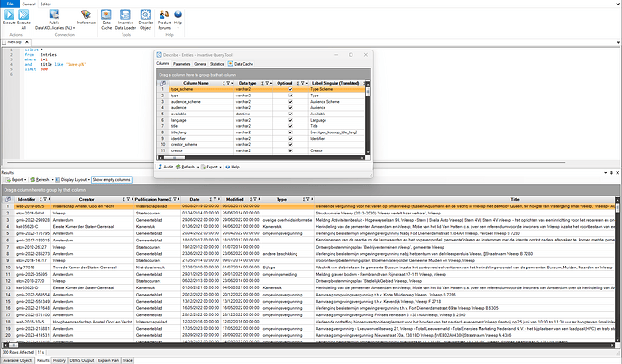
Task: Open the Data Cache tab in the Describe dialog
Action: (x=241, y=64)
